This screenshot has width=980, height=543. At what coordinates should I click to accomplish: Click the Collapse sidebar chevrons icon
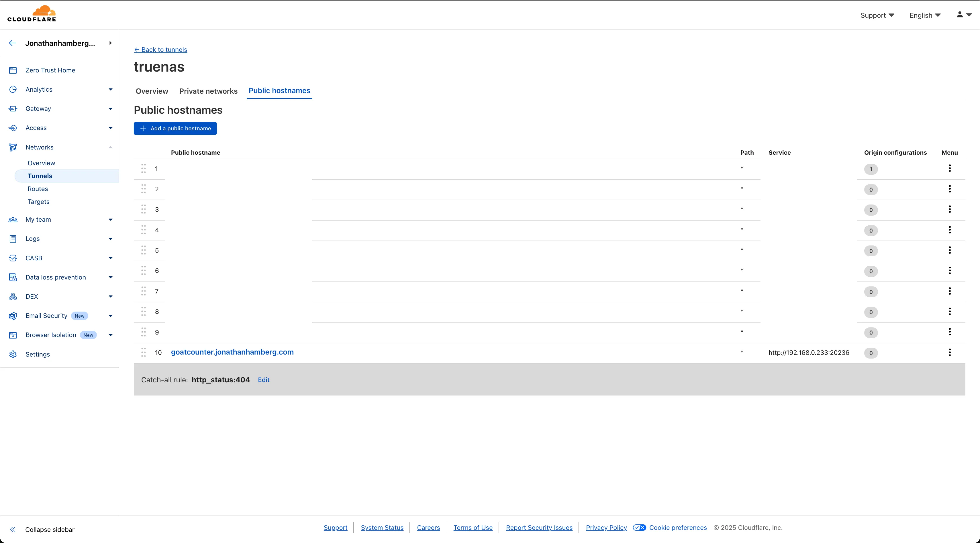tap(13, 529)
